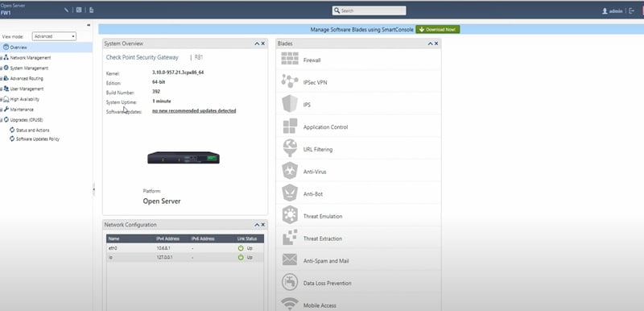This screenshot has height=311, width=644.
Task: Click the Application Control blade icon
Action: 290,126
